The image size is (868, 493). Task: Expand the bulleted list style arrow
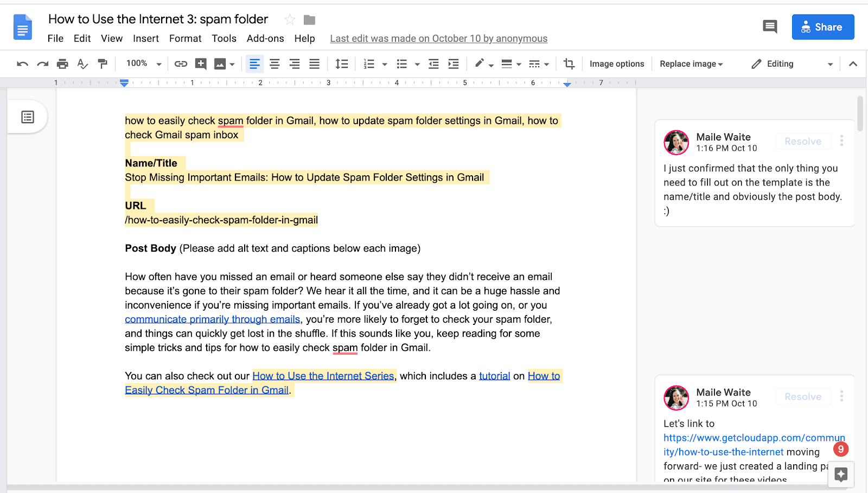pos(417,65)
